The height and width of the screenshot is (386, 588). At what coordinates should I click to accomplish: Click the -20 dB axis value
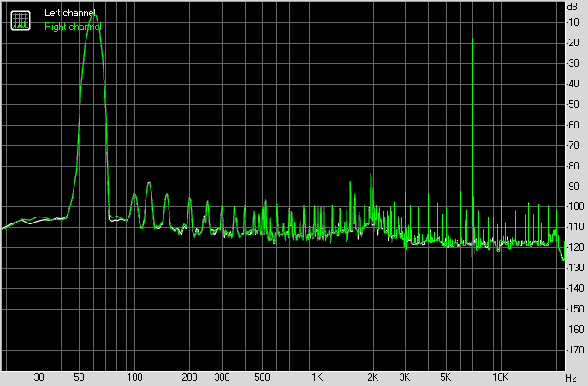pyautogui.click(x=573, y=43)
